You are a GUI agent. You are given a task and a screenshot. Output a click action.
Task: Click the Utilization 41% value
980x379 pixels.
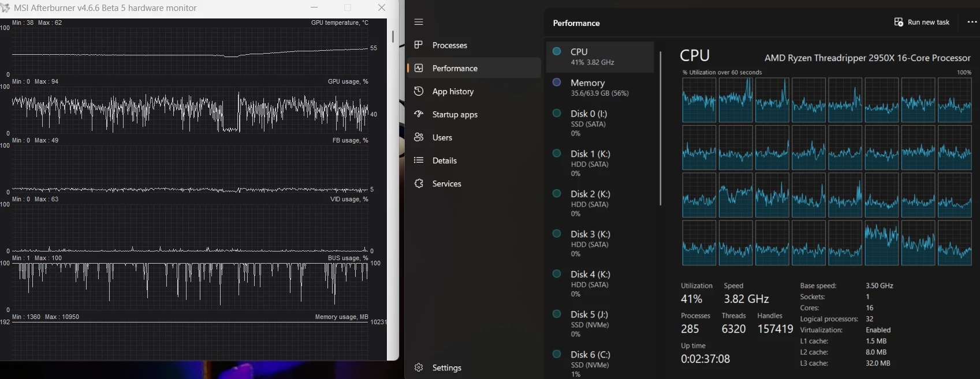coord(691,299)
